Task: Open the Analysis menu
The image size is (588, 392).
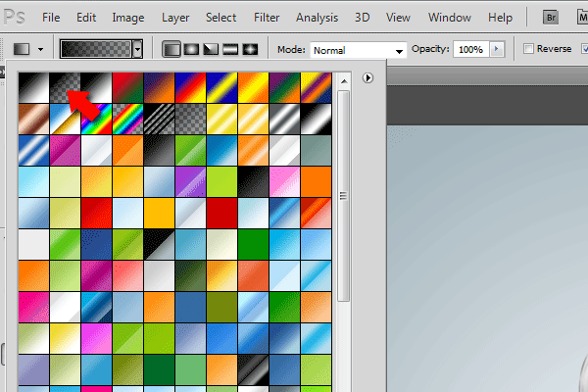Action: [317, 18]
